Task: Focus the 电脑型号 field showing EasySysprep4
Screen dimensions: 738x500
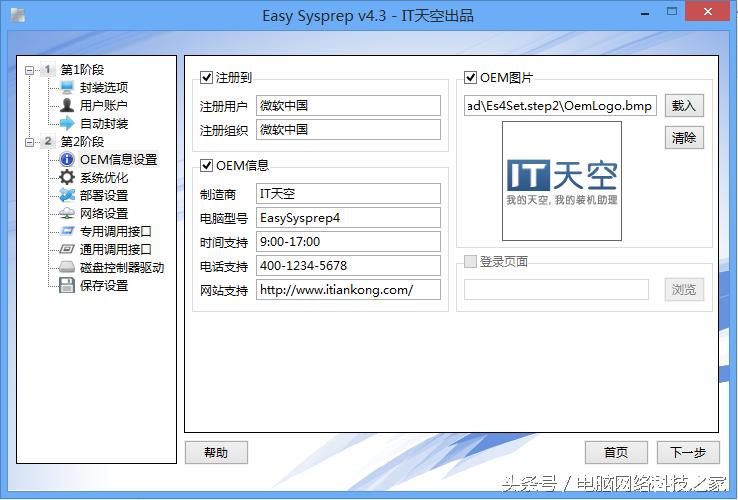Action: (x=348, y=218)
